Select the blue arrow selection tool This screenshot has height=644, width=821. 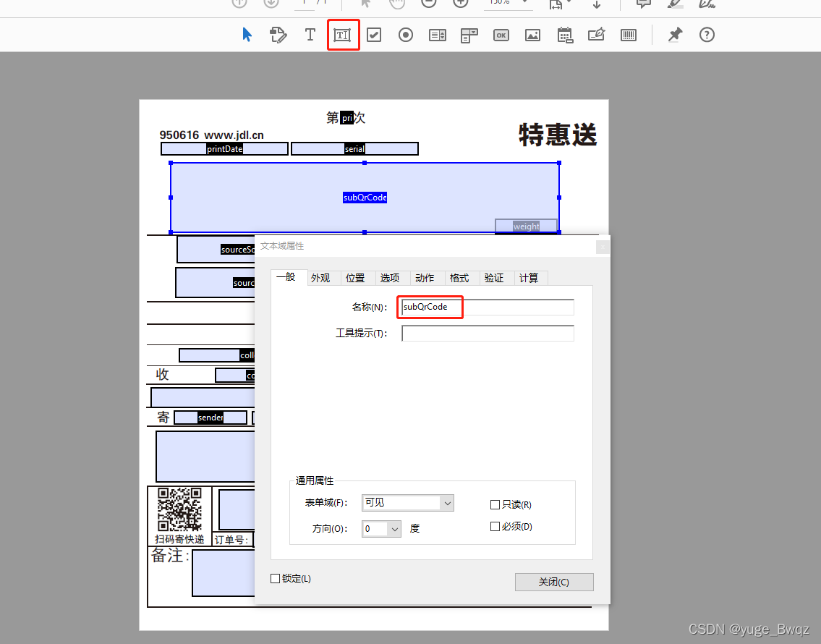point(247,35)
